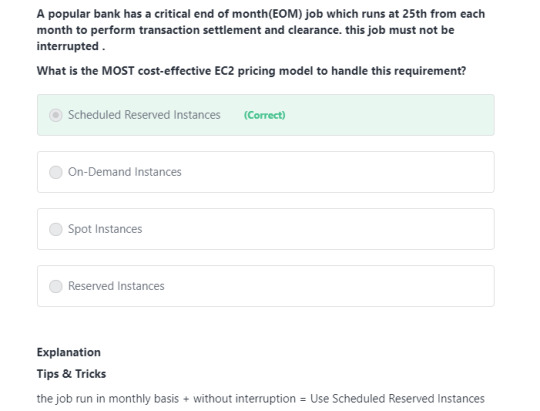Click the empty area of Spot Instances box
The width and height of the screenshot is (540, 411).
click(x=317, y=229)
